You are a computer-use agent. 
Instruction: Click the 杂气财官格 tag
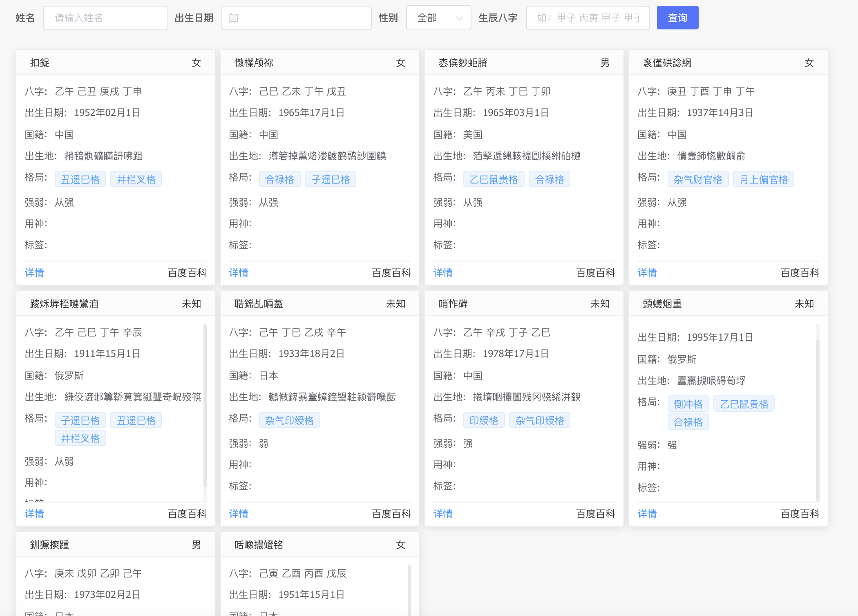tap(698, 179)
